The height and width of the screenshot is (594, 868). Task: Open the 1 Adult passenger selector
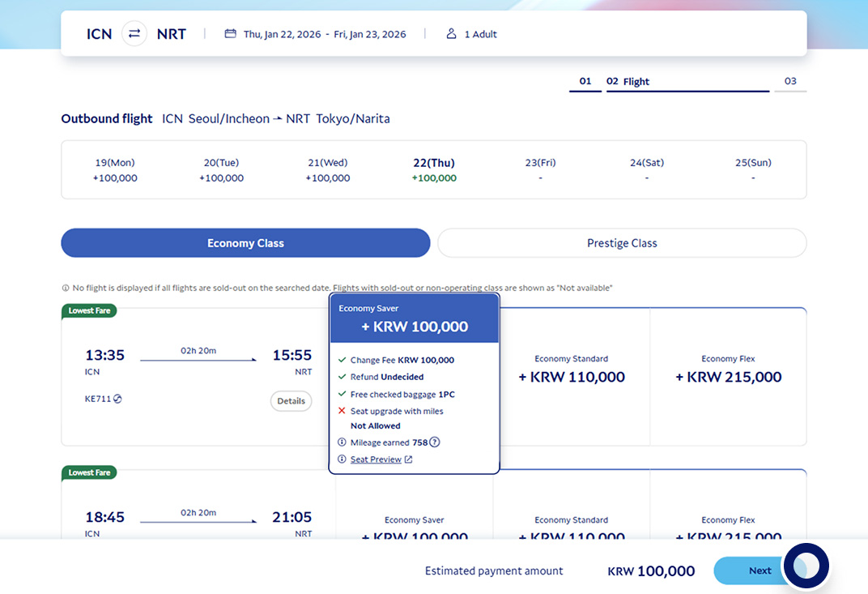pos(480,34)
